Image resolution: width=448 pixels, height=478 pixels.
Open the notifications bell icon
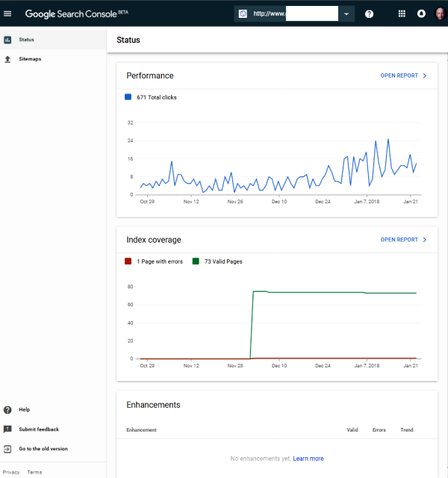tap(421, 13)
